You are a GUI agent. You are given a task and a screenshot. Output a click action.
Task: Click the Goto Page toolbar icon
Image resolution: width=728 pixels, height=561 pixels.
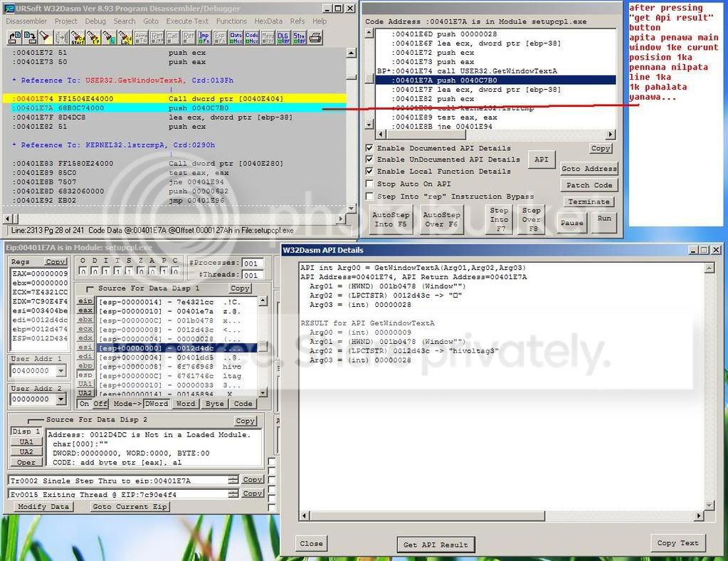tap(109, 37)
